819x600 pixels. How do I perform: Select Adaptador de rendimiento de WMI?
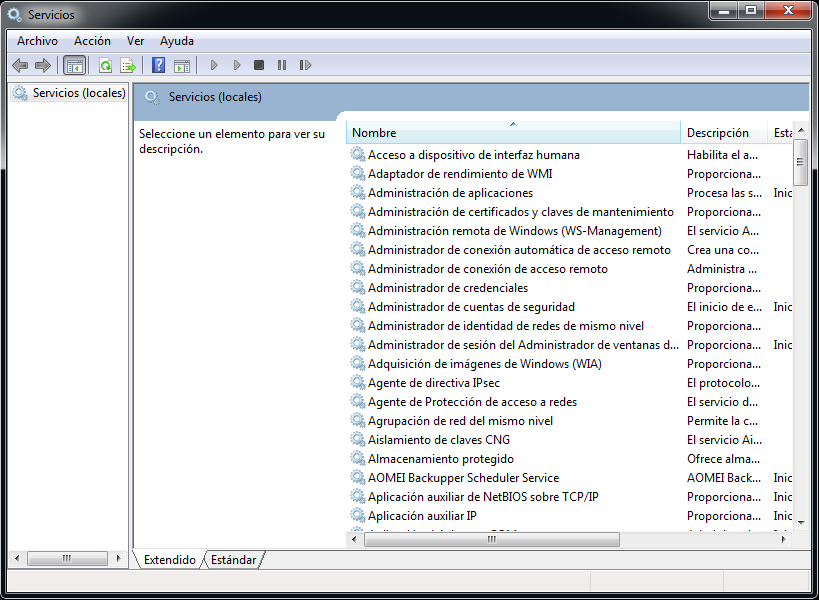(x=460, y=174)
